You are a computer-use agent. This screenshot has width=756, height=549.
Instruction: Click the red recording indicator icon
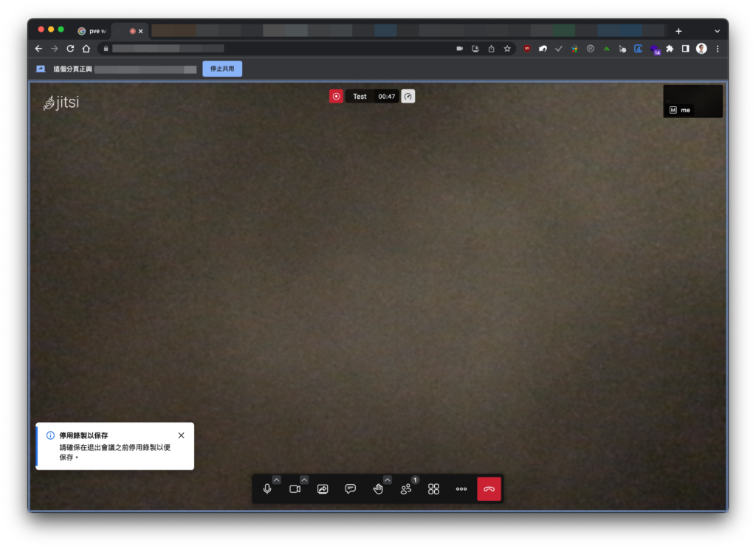point(336,97)
